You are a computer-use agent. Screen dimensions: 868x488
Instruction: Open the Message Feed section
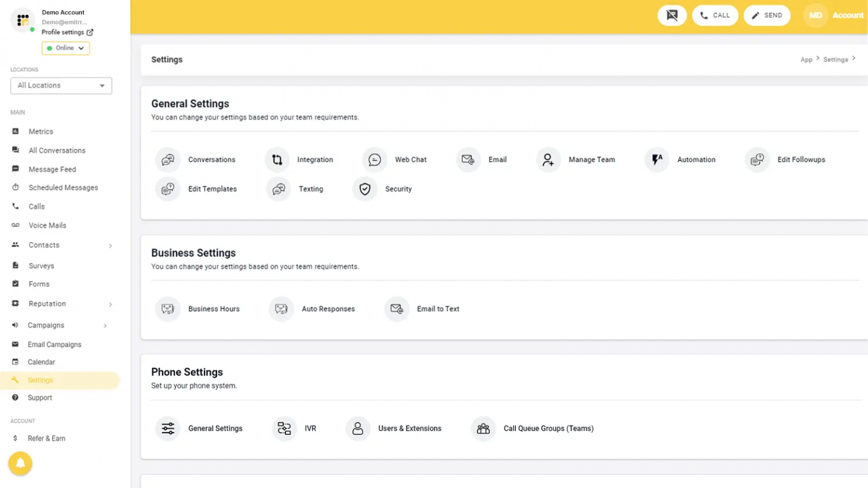52,169
